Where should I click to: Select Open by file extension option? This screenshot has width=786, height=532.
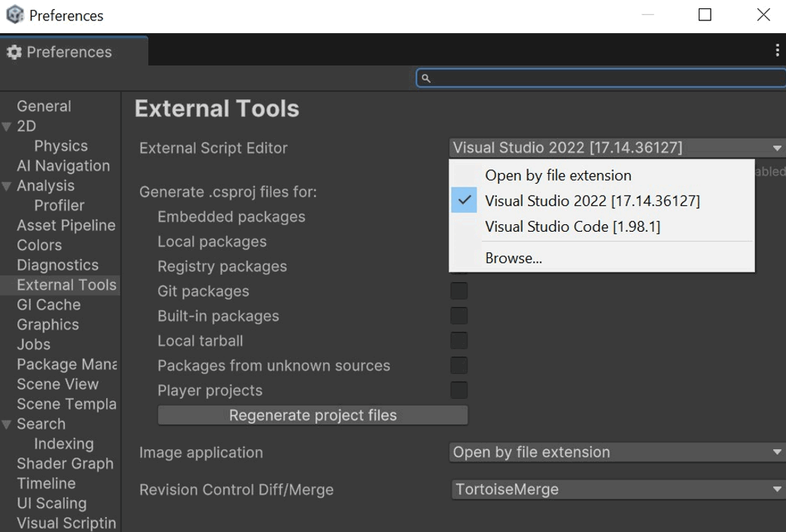558,175
